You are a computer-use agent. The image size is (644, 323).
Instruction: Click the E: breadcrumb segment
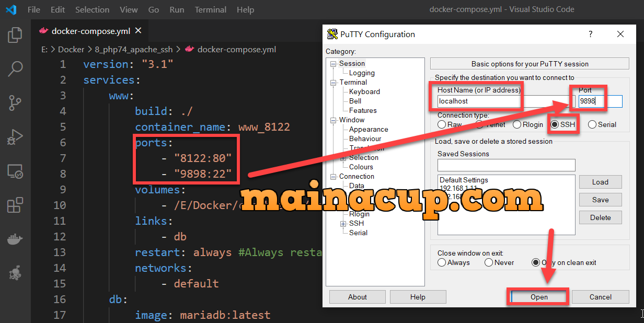(44, 50)
